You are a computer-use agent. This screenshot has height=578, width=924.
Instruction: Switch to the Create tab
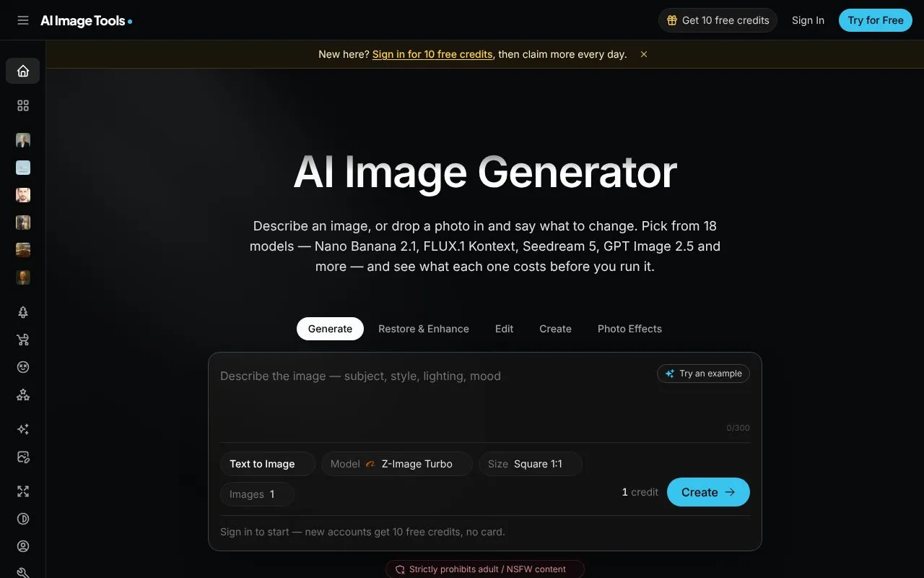click(555, 329)
